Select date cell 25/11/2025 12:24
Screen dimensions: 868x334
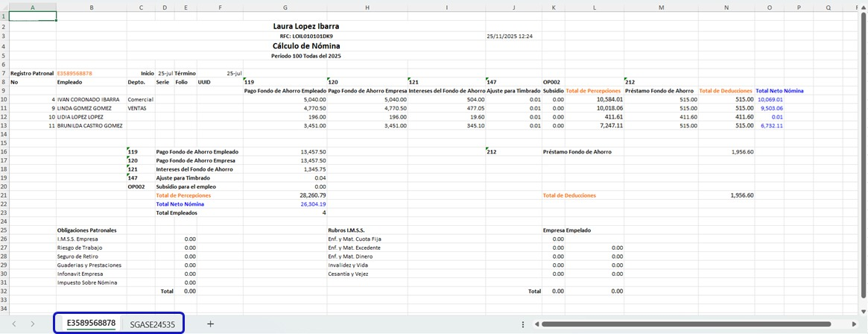[510, 36]
